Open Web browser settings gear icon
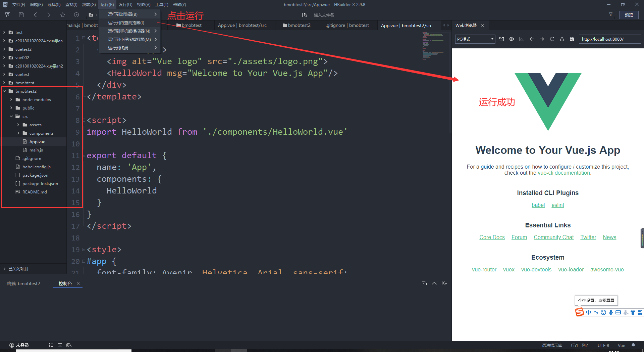Image resolution: width=644 pixels, height=352 pixels. (x=512, y=39)
